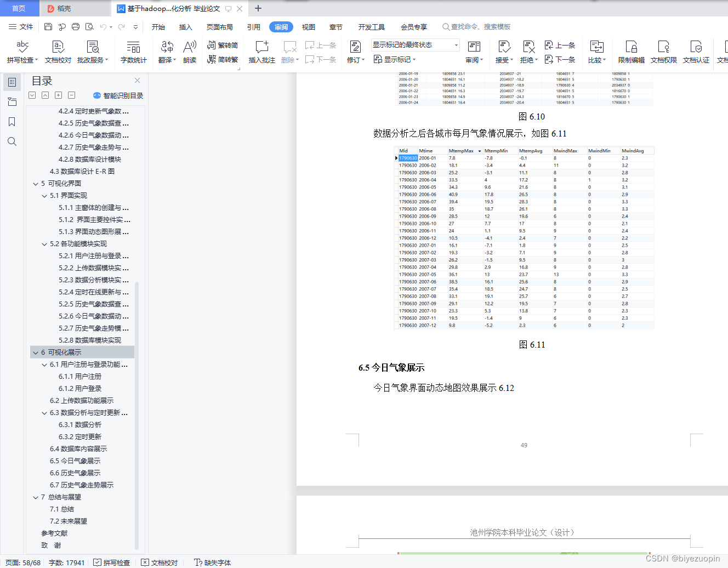Screen dimensions: 728x568
Task: Open a new document tab with plus
Action: (258, 8)
